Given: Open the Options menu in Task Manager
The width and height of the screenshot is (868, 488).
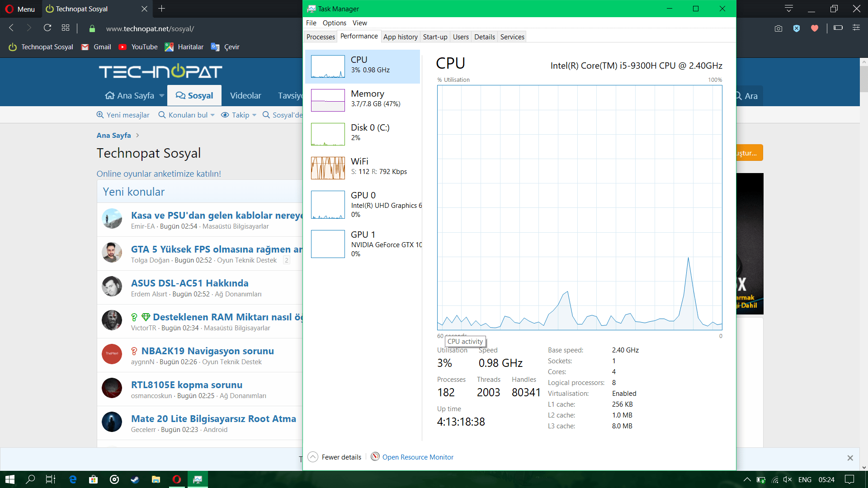Looking at the screenshot, I should tap(334, 23).
